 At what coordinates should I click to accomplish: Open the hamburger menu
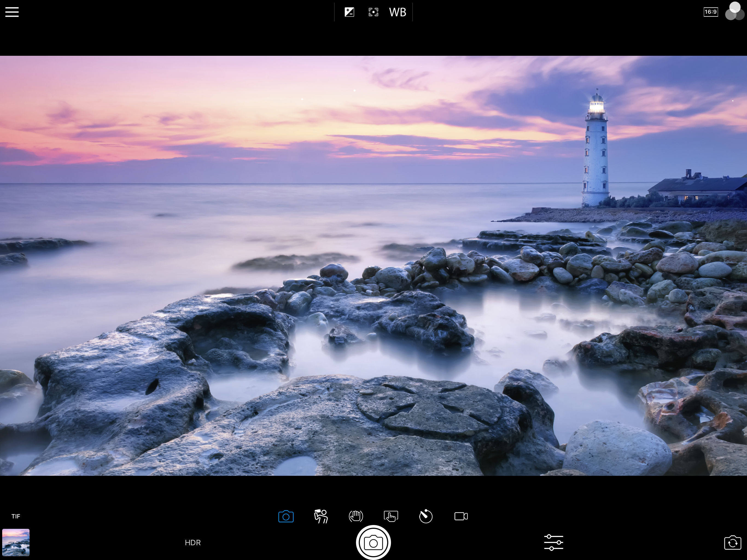click(x=12, y=12)
